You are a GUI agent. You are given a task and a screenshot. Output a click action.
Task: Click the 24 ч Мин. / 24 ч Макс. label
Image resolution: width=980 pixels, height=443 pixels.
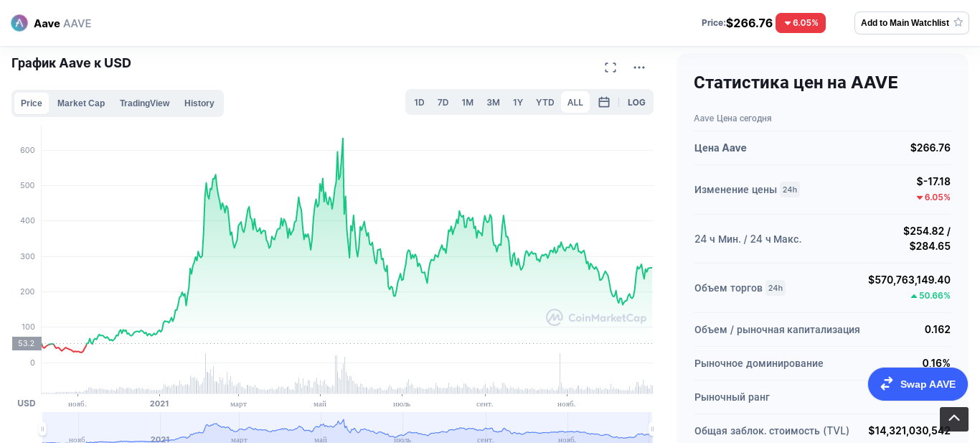(x=748, y=239)
